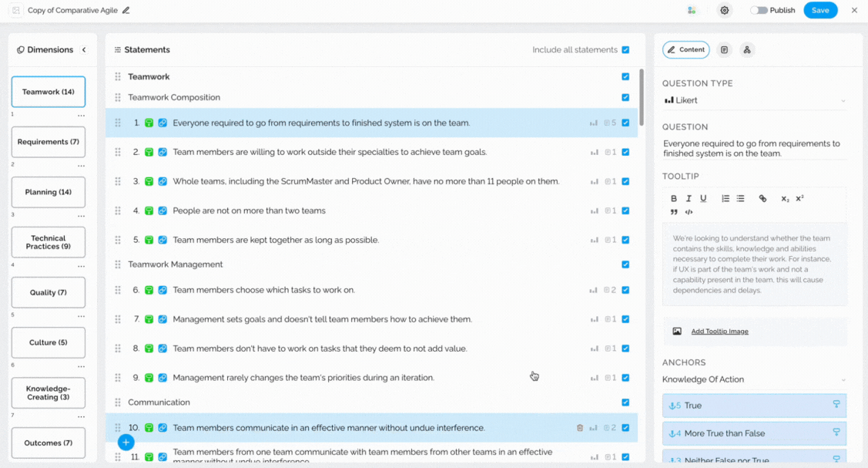Click the Save button
The width and height of the screenshot is (868, 468).
coord(819,11)
